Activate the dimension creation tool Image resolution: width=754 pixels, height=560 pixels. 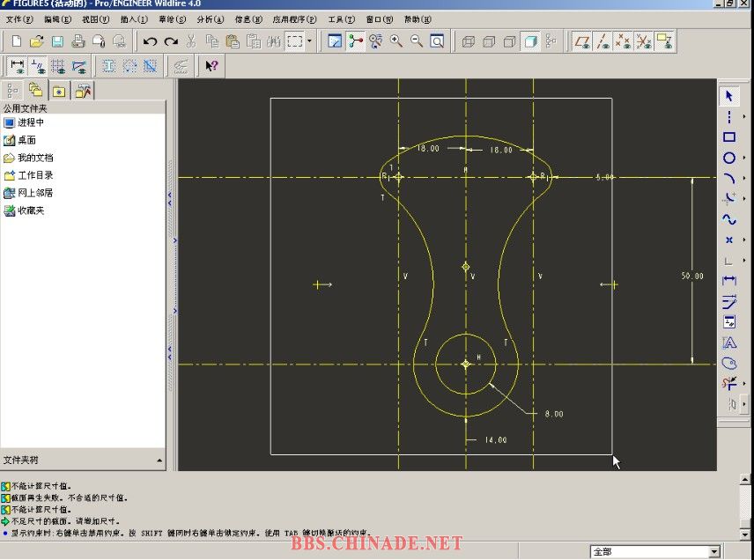(x=729, y=280)
